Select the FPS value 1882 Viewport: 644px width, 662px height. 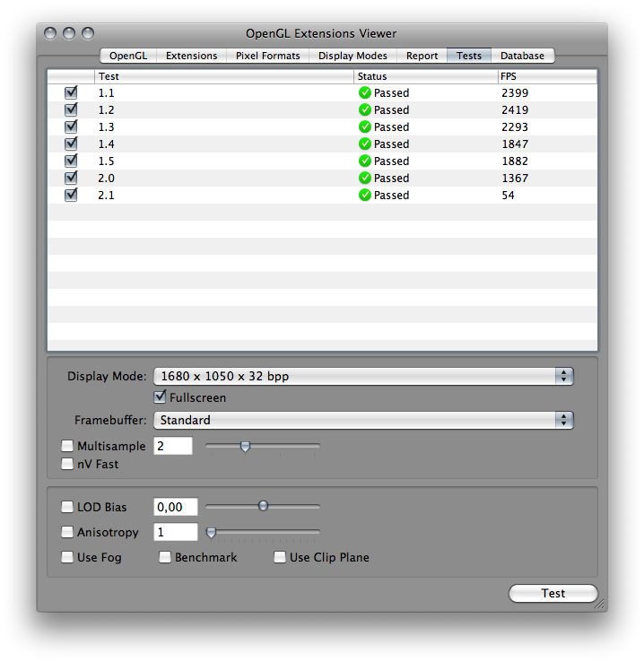click(x=515, y=161)
